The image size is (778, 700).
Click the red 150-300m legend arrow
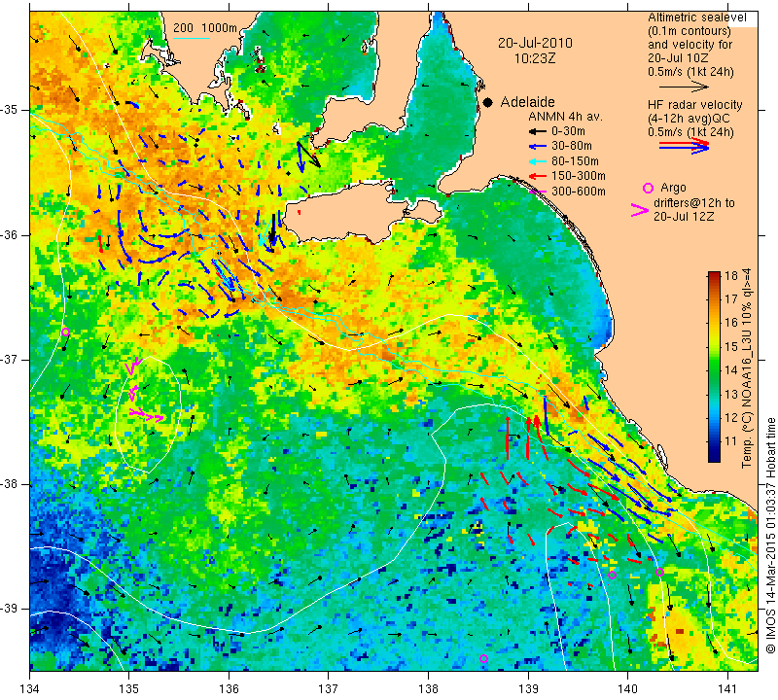click(x=538, y=176)
